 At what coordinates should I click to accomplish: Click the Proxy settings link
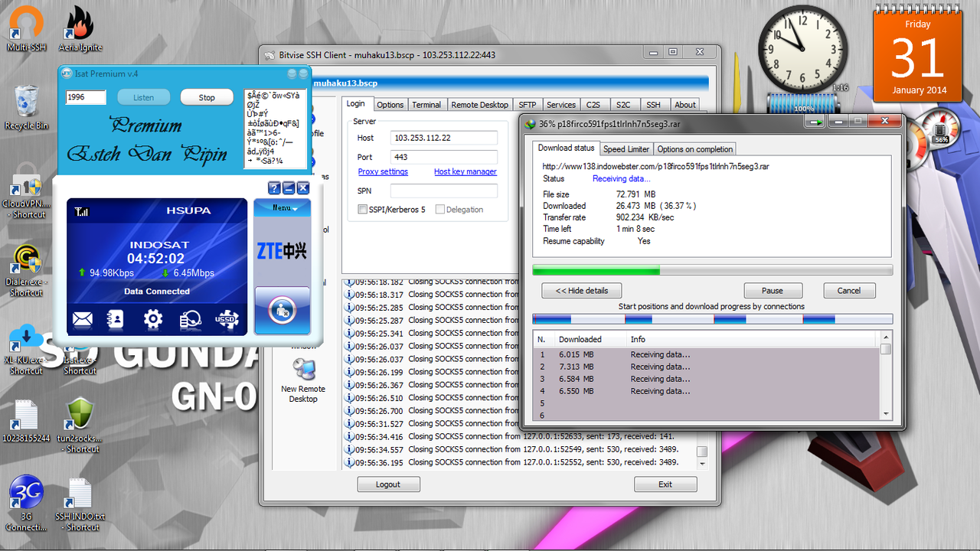pyautogui.click(x=383, y=172)
